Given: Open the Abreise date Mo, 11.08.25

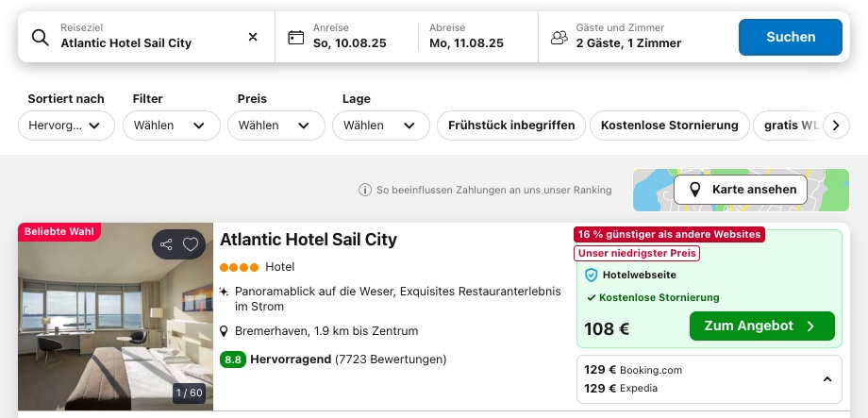Looking at the screenshot, I should tap(466, 37).
